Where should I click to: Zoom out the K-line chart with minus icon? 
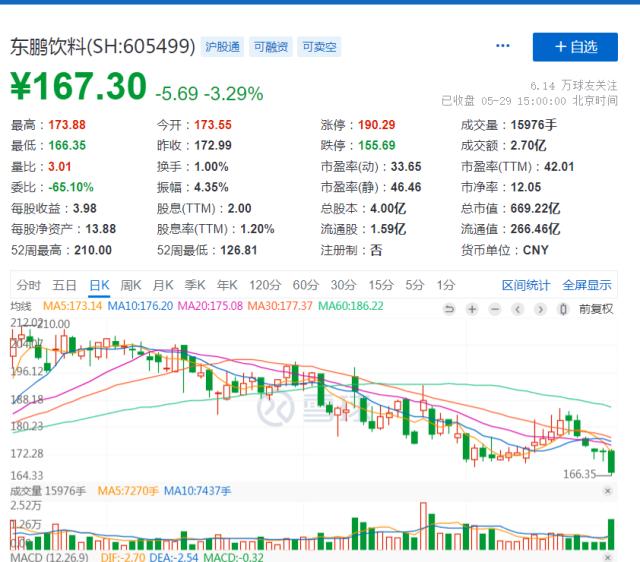495,309
